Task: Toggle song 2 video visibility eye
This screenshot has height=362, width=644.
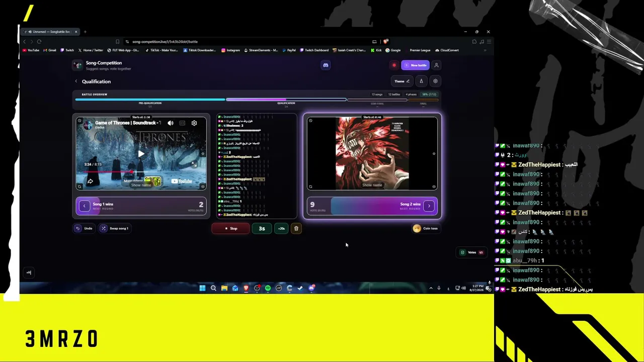Action: pyautogui.click(x=434, y=187)
